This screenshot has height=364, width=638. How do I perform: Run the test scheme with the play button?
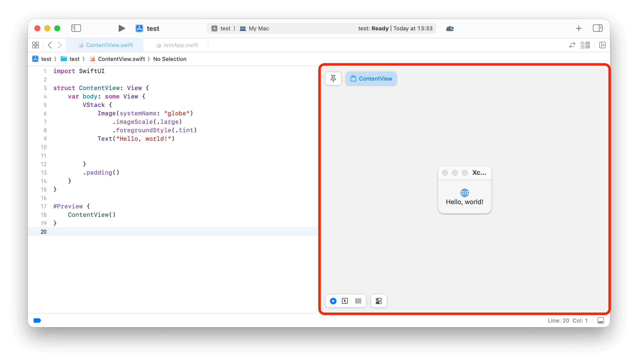click(122, 28)
